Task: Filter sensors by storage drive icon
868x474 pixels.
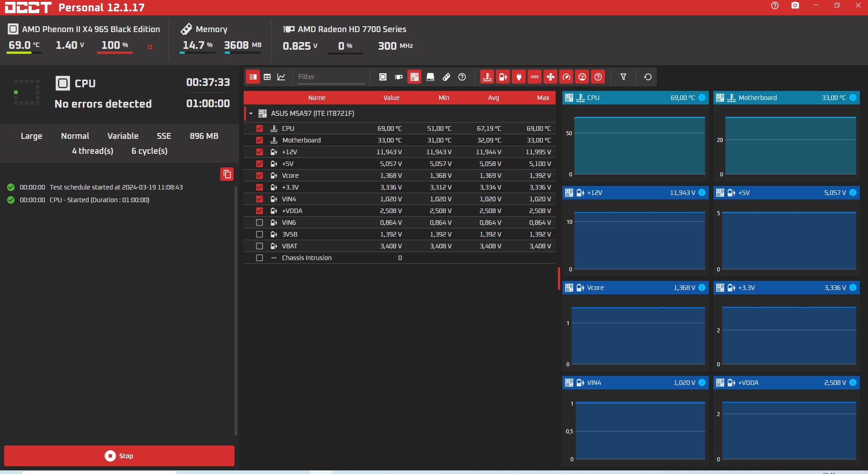Action: click(x=430, y=77)
